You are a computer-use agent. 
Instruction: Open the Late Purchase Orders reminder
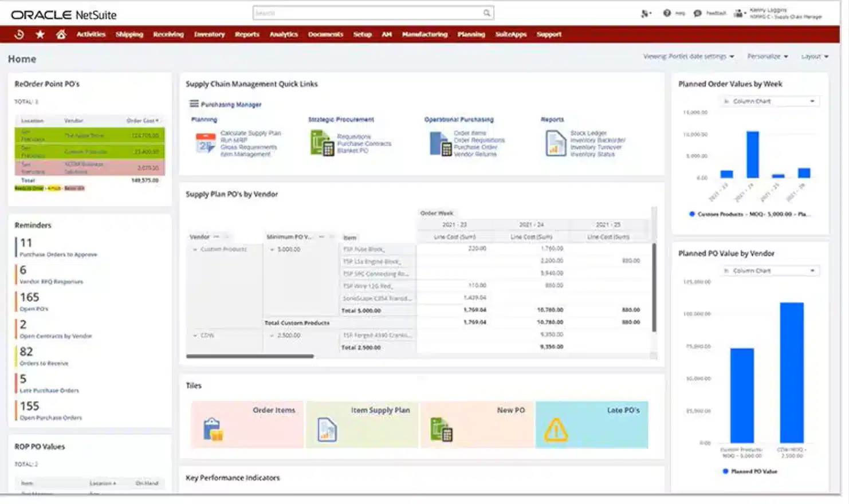click(x=49, y=391)
